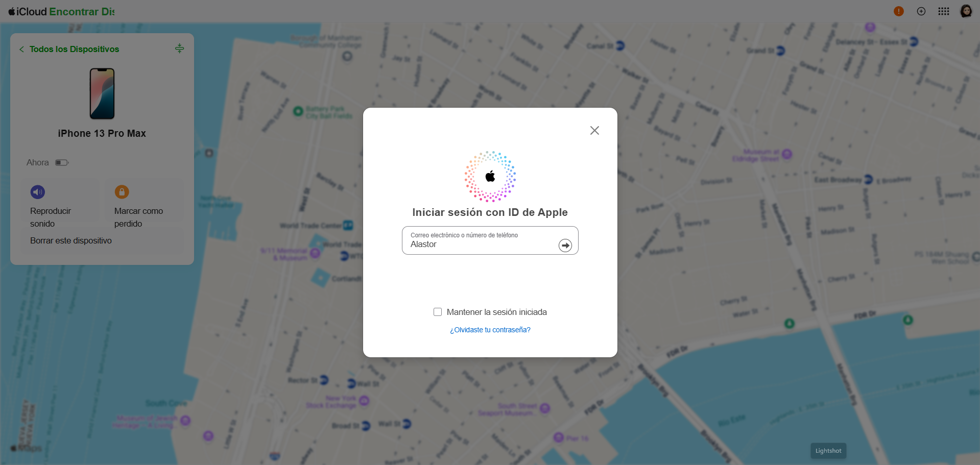Viewport: 980px width, 465px height.
Task: Click the Lightshot badge on map
Action: point(828,451)
